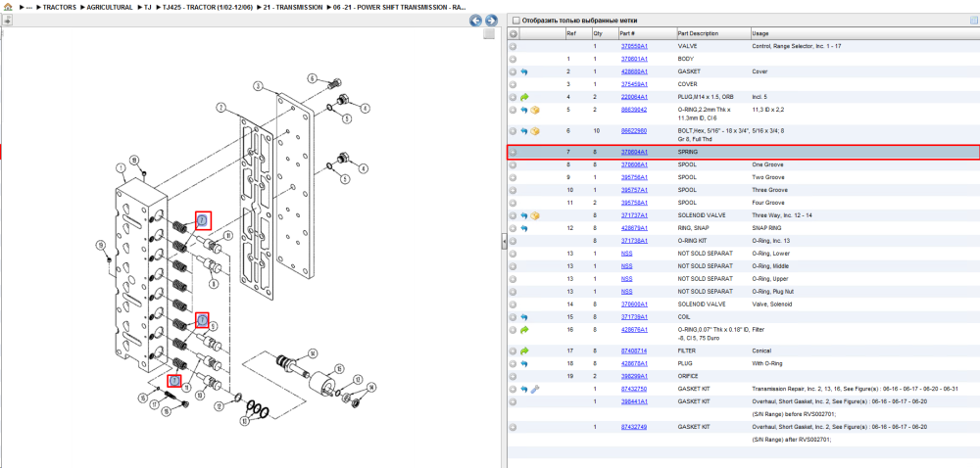Select the O-RING KIT description text
The image size is (980, 468).
click(695, 241)
